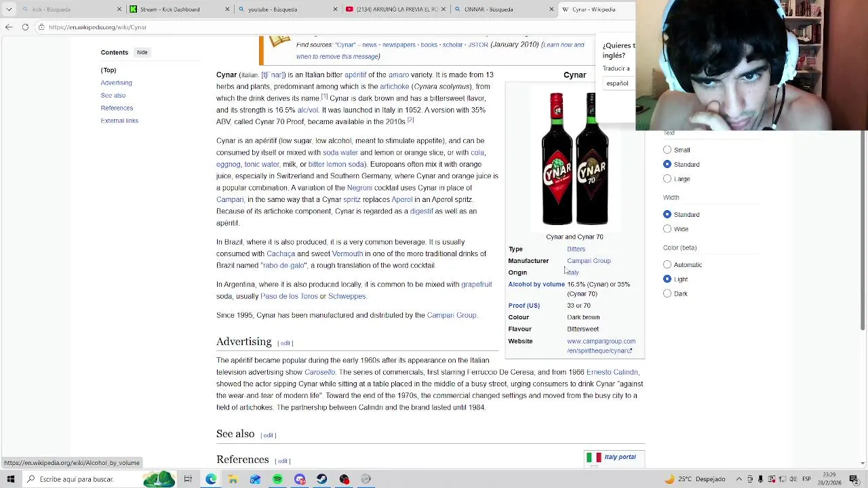868x488 pixels.
Task: Jump to Advertising in Contents
Action: coord(116,83)
